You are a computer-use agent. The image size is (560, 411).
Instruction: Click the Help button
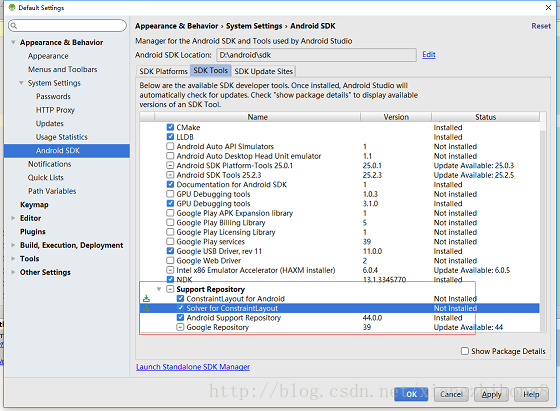531,394
